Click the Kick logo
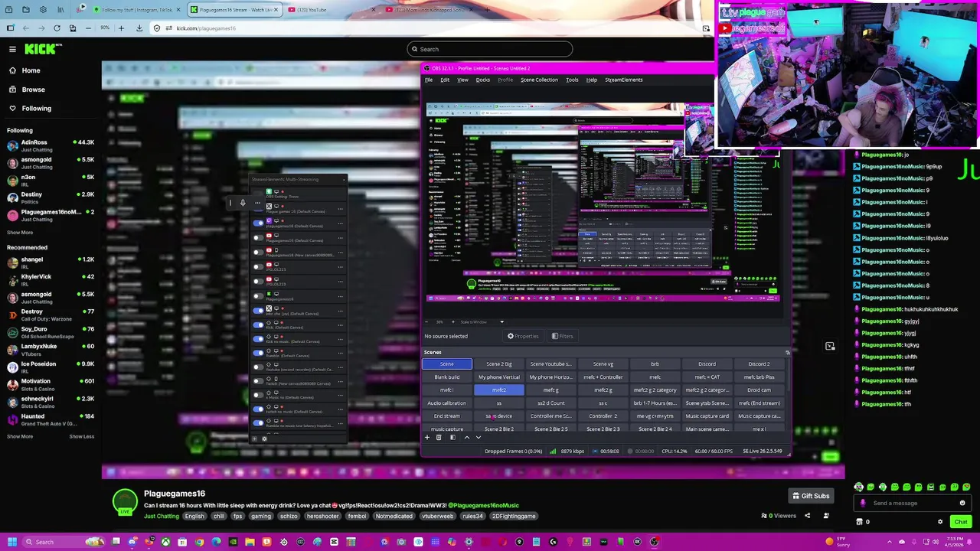 43,49
